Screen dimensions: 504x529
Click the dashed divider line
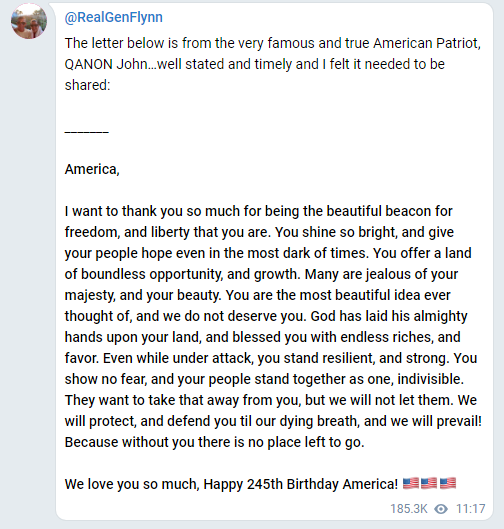[x=87, y=132]
